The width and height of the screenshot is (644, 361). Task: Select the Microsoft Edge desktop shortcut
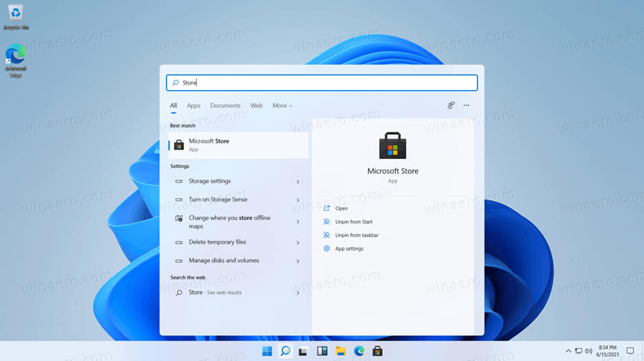(15, 61)
